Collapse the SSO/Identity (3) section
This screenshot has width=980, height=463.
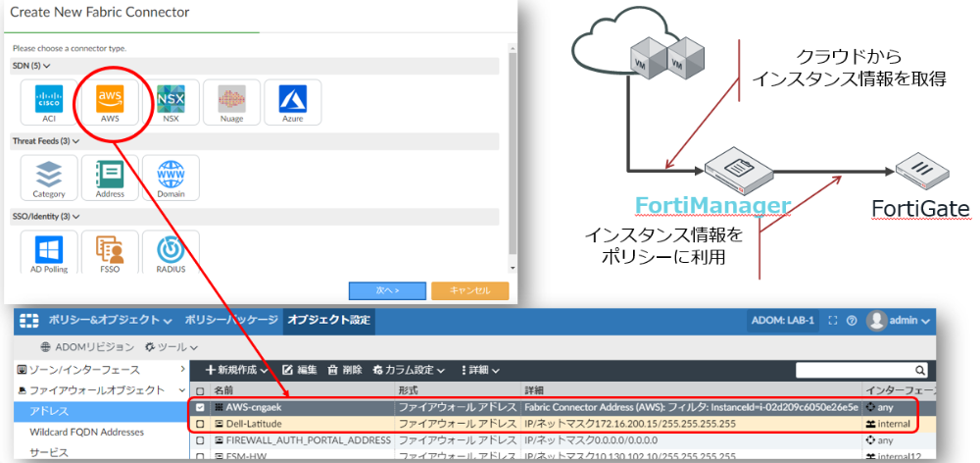[46, 217]
